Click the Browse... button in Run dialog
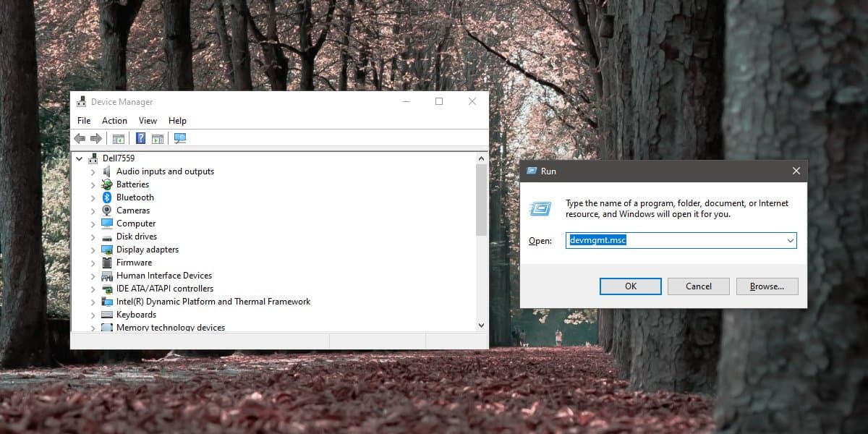 point(767,286)
